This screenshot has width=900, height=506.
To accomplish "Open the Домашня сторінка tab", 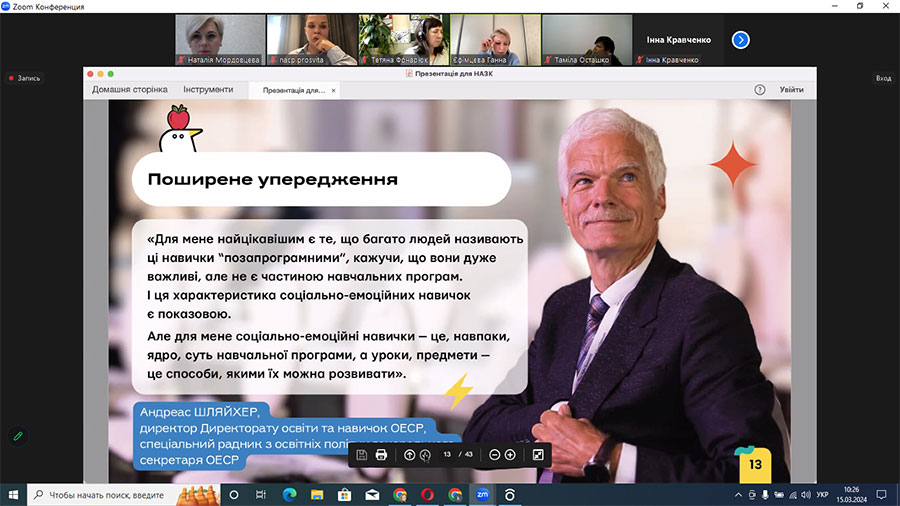I will tap(130, 90).
